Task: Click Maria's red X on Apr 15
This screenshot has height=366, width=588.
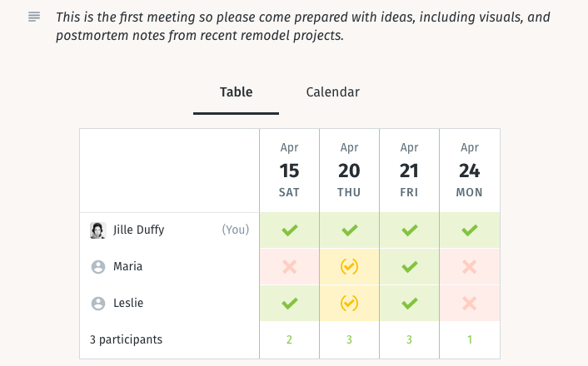Action: tap(290, 267)
